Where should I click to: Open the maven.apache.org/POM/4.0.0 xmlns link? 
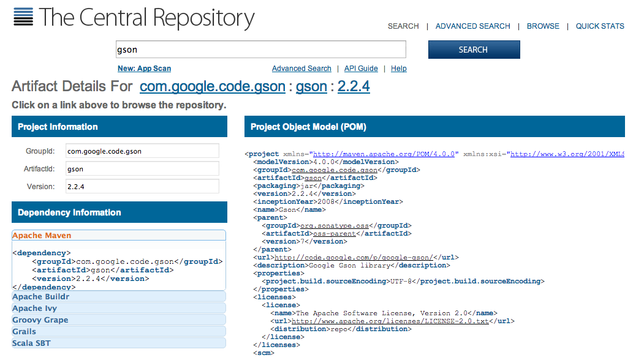(x=384, y=154)
